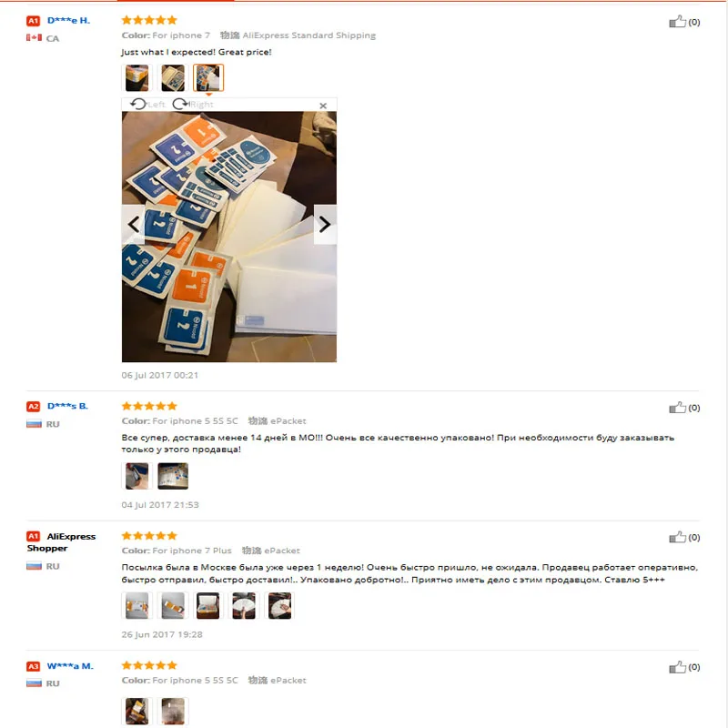Viewport: 728px width, 728px height.
Task: Show previous photo with left arrow
Action: [x=133, y=225]
